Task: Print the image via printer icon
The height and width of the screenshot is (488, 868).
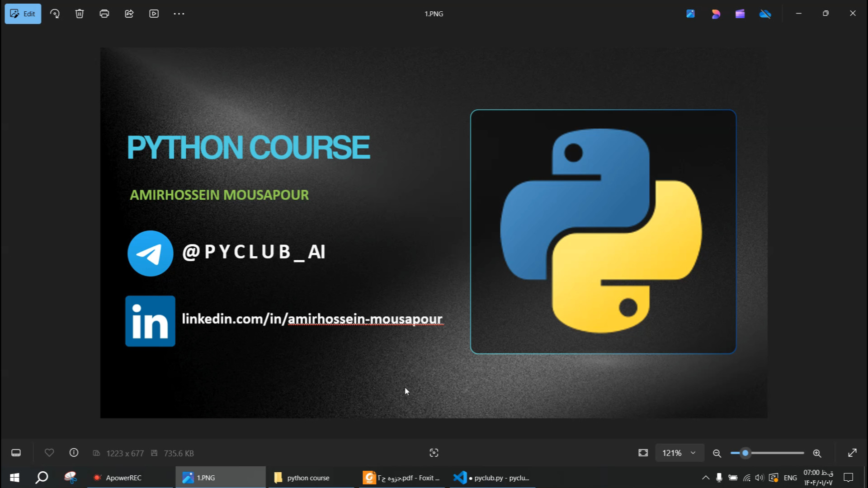Action: [x=104, y=14]
